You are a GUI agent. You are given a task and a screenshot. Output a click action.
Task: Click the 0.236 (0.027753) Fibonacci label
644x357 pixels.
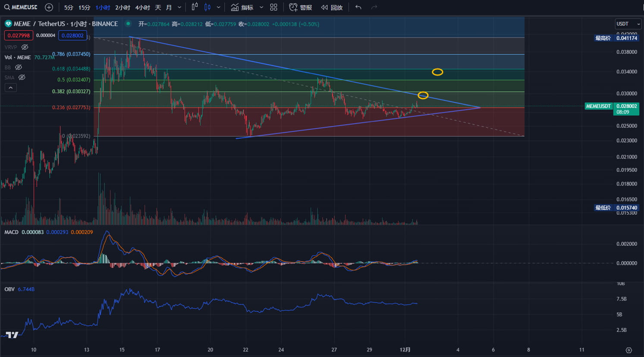point(71,107)
